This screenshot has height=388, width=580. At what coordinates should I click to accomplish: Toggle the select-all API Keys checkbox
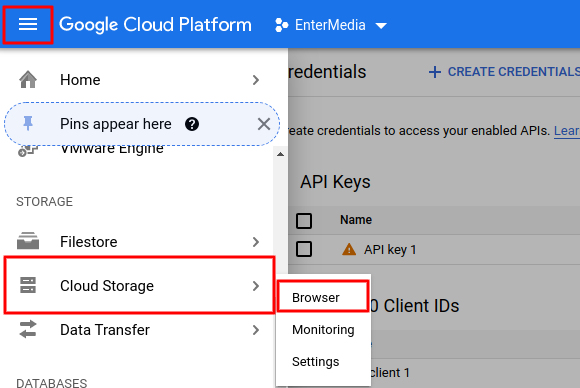tap(304, 221)
